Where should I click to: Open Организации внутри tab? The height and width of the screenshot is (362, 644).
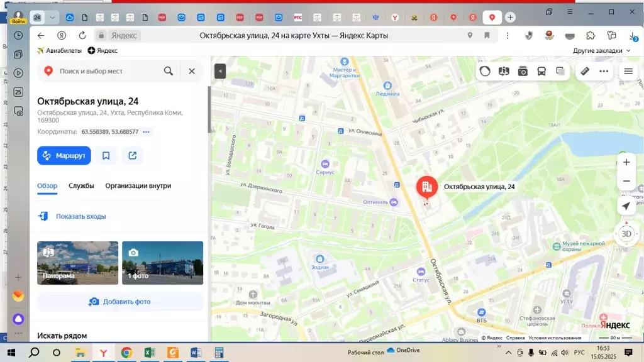coord(138,185)
